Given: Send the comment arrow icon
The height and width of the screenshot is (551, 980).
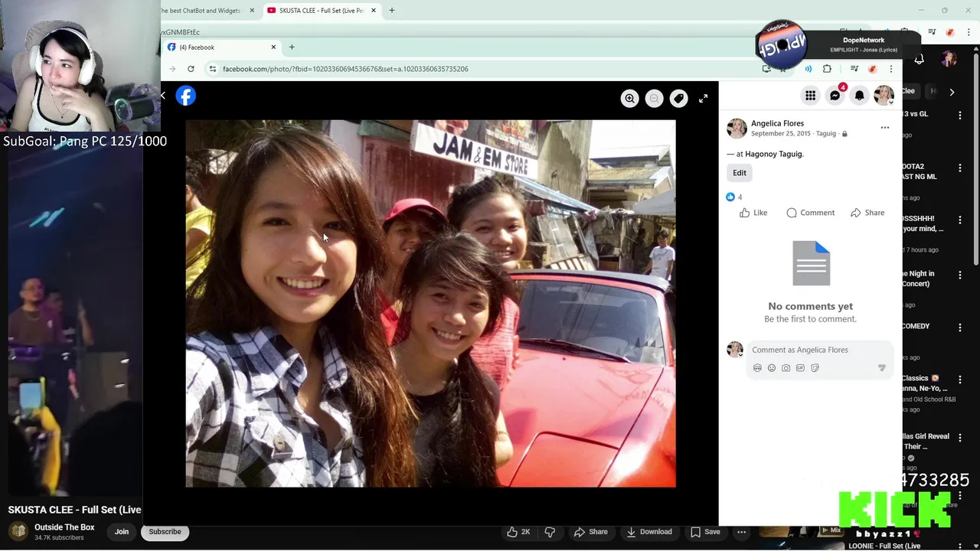Looking at the screenshot, I should [881, 368].
